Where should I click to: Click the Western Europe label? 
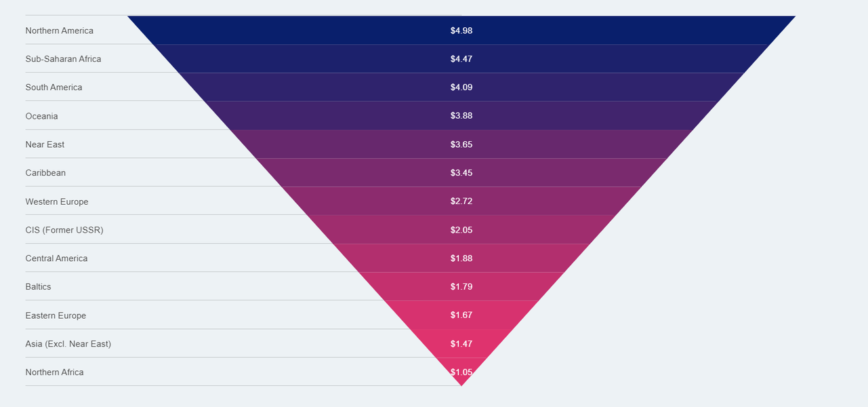tap(57, 201)
